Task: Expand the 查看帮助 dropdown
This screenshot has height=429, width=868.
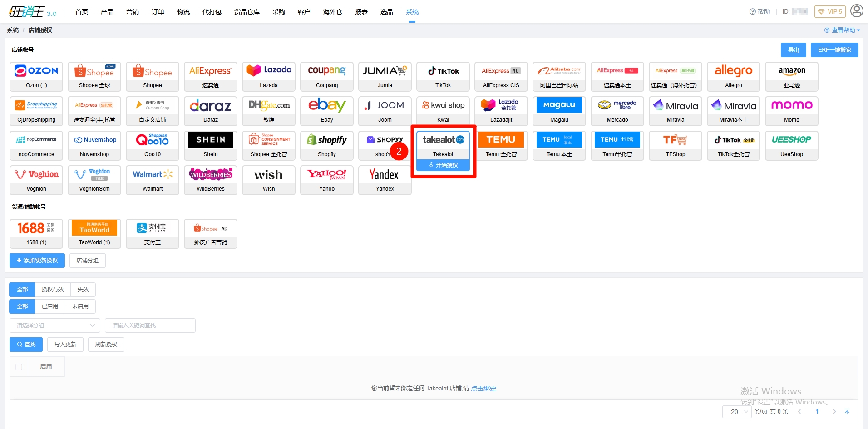Action: [842, 30]
